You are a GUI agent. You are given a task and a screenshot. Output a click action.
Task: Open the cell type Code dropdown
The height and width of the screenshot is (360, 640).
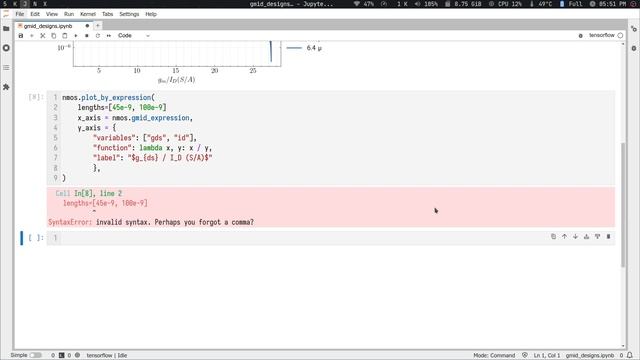(134, 36)
